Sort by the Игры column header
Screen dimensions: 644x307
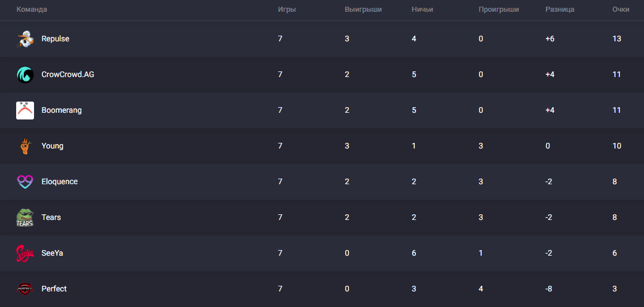[x=287, y=9]
